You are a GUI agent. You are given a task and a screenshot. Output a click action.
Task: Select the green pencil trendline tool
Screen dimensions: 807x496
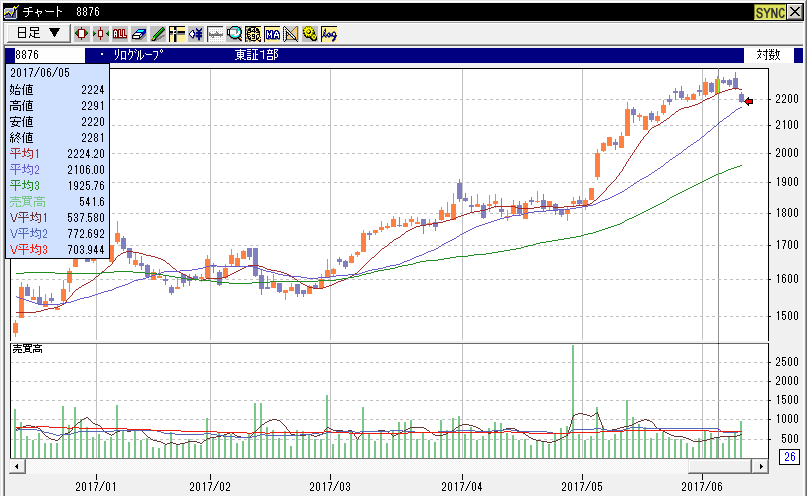(x=158, y=33)
